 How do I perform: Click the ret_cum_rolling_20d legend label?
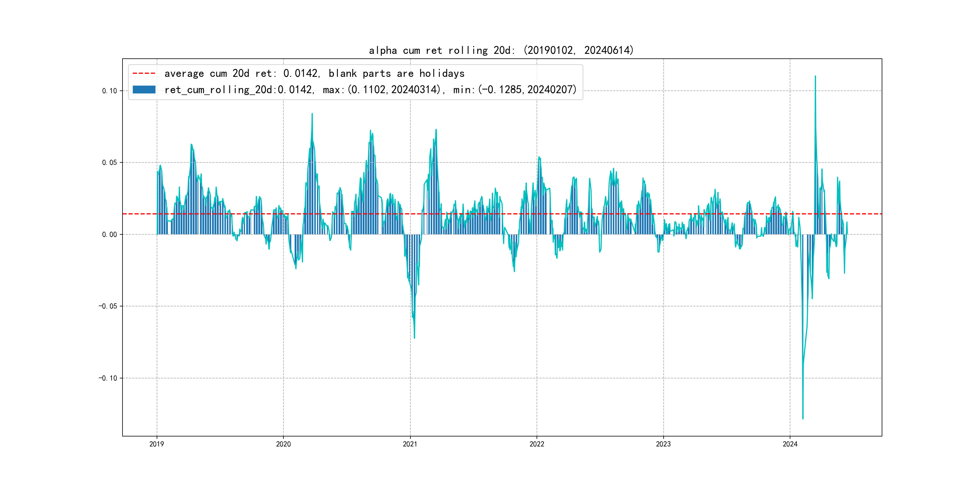tap(370, 90)
